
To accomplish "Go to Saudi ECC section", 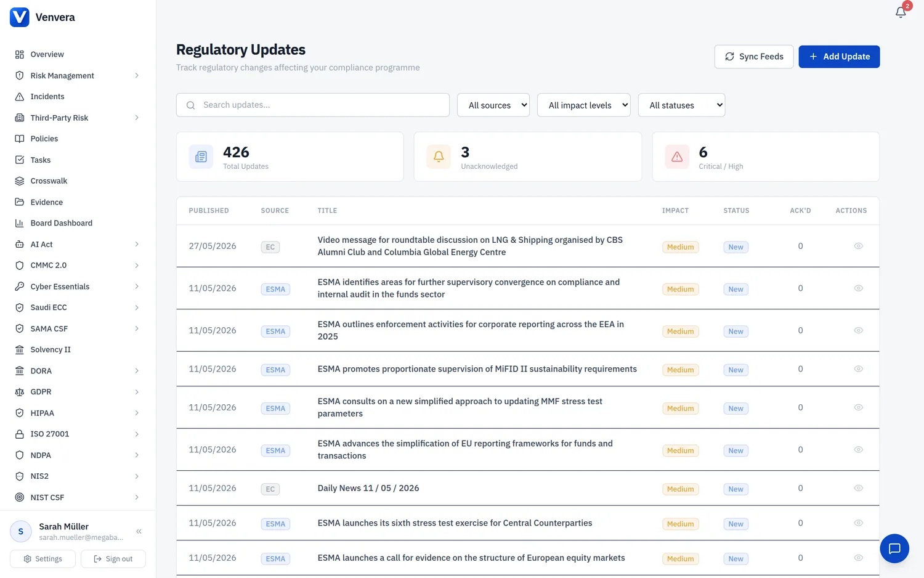I will point(78,307).
